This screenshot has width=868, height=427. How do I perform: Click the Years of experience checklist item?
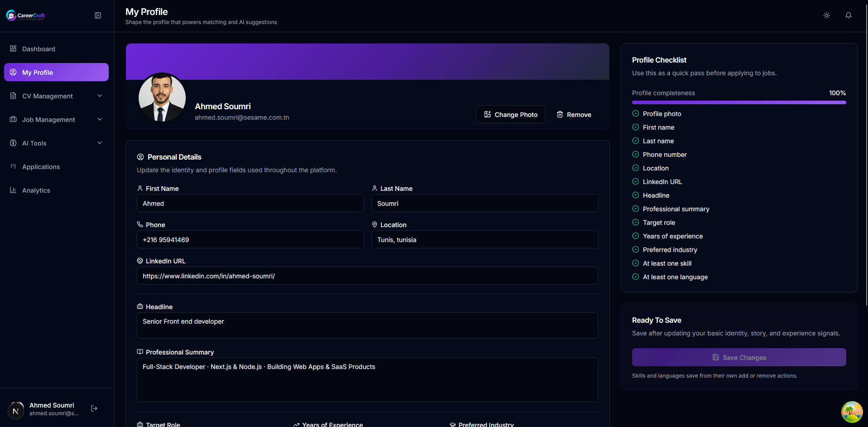pyautogui.click(x=673, y=236)
